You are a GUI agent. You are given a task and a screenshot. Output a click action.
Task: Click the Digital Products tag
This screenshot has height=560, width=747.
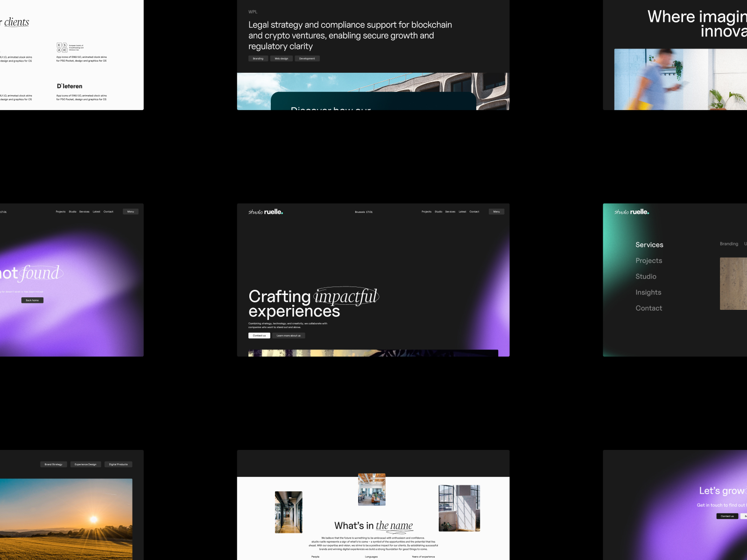[x=119, y=464]
